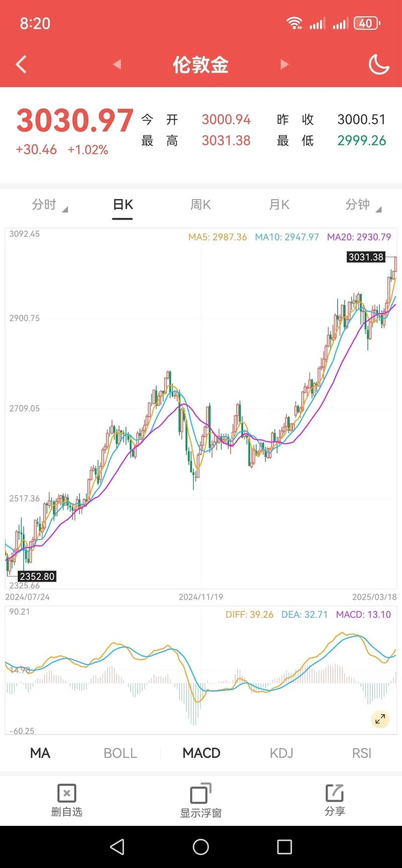This screenshot has width=402, height=868.
Task: Open floating window via 显示浮窗 icon
Action: click(x=200, y=799)
